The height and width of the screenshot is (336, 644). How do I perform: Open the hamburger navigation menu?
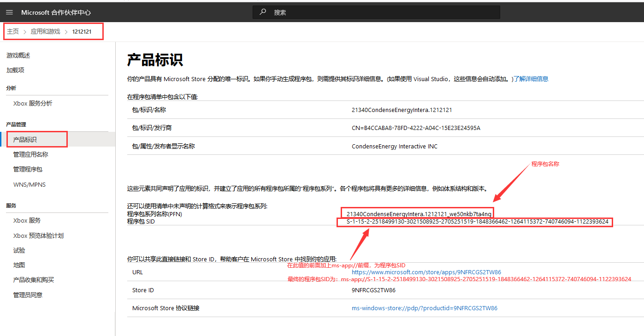pos(9,12)
